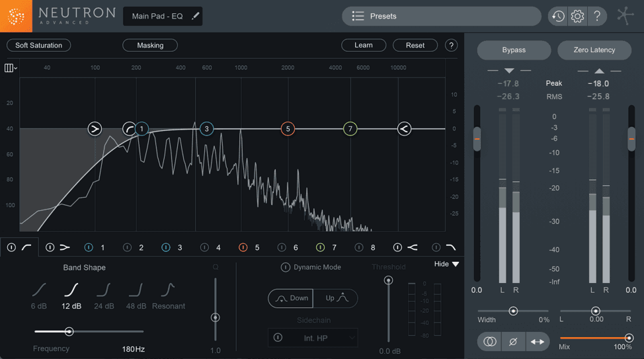Swap channels with the double-arrow icon
Viewport: 644px width, 359px height.
(x=537, y=342)
